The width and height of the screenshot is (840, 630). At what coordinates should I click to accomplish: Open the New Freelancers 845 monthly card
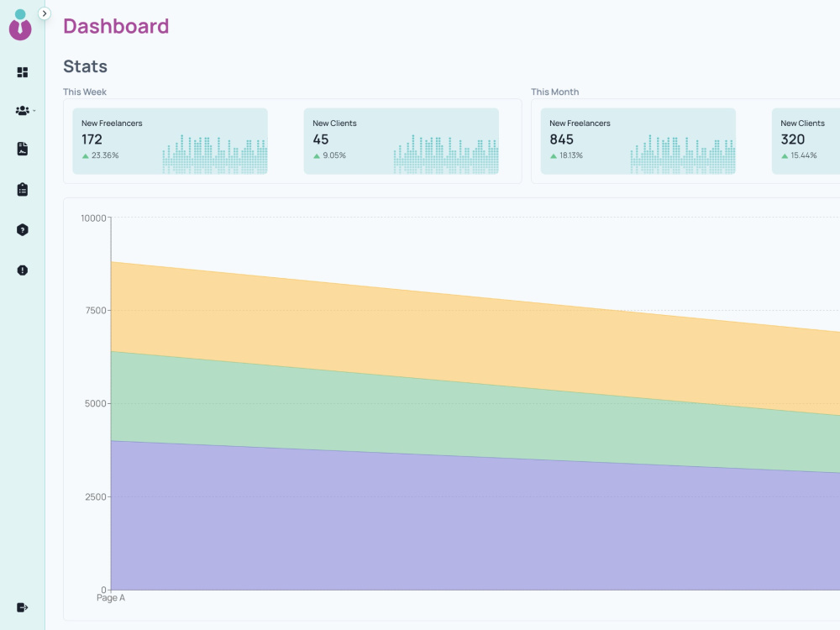[x=638, y=141]
